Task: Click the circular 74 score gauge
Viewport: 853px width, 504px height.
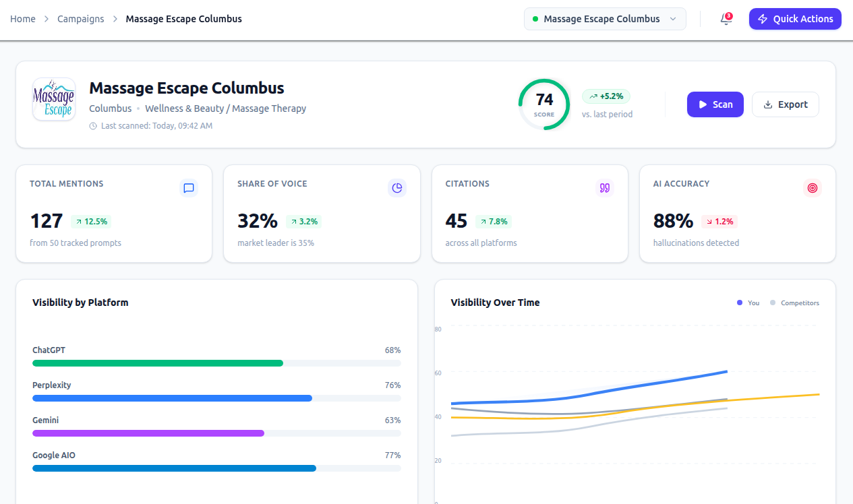Action: pos(544,104)
